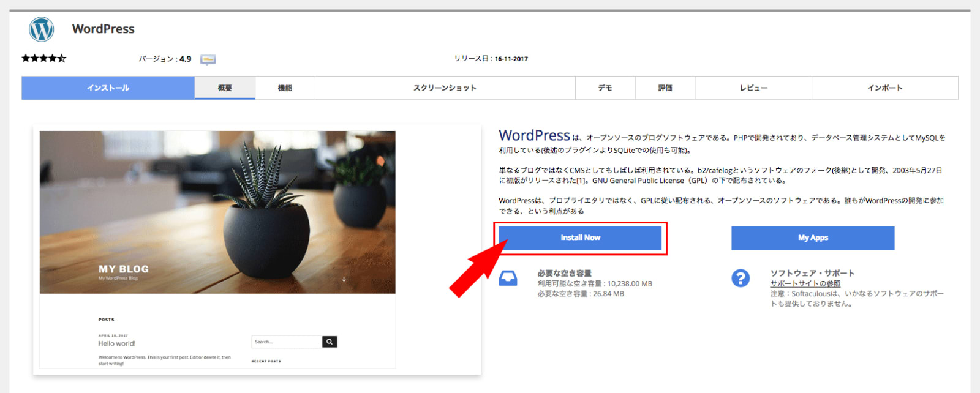
Task: Click the search magnifier in blog preview
Action: [x=330, y=342]
